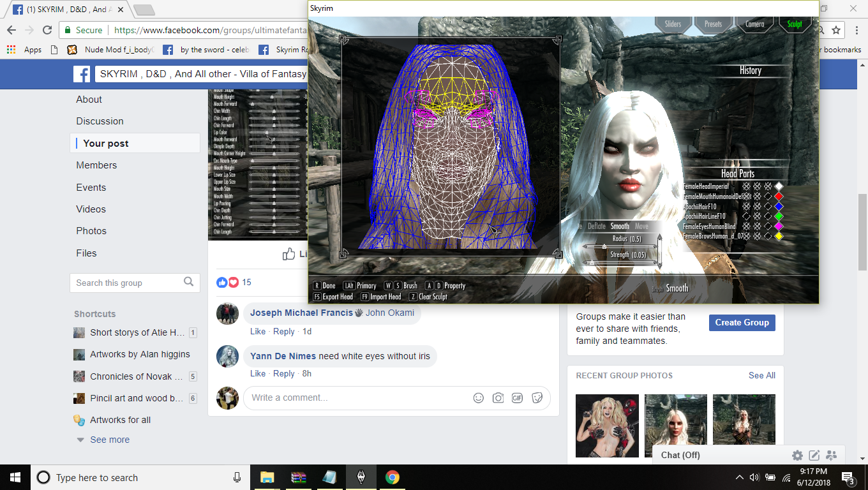This screenshot has height=490, width=868.
Task: Select the Camera tab
Action: 754,24
